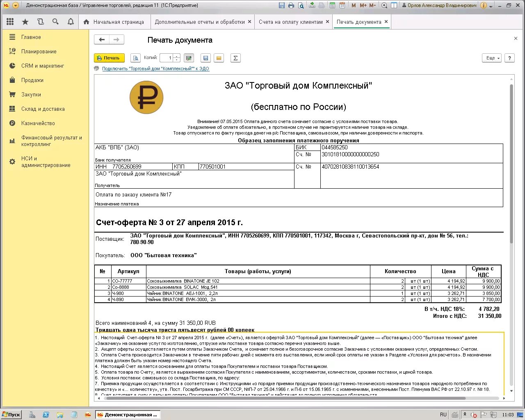Open the Calculator icon in title bar
The height and width of the screenshot is (420, 525).
point(332,5)
